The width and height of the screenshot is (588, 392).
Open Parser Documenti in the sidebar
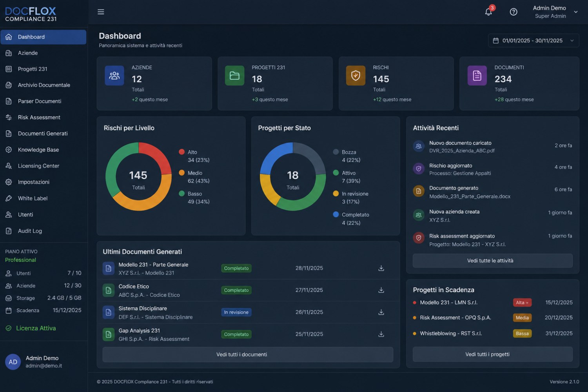pyautogui.click(x=43, y=101)
